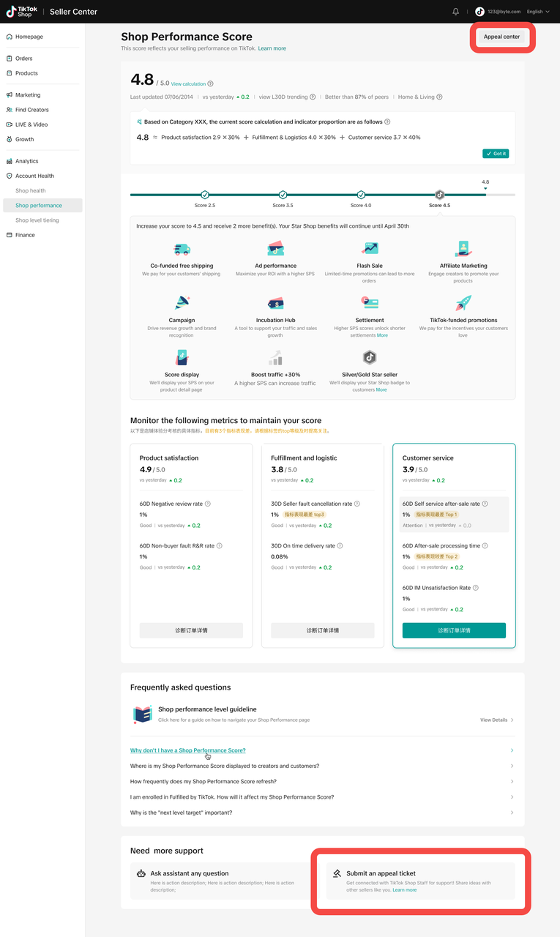Click the Score 3.5 checkmark milestone
The width and height of the screenshot is (560, 937).
point(283,195)
